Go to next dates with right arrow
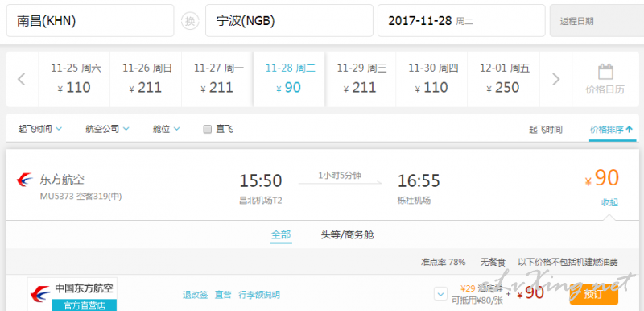Viewport: 644px width, 311px height. point(555,79)
